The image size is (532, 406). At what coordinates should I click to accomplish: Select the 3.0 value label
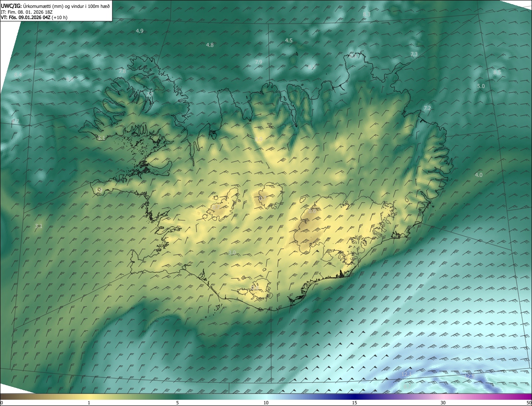click(232, 253)
